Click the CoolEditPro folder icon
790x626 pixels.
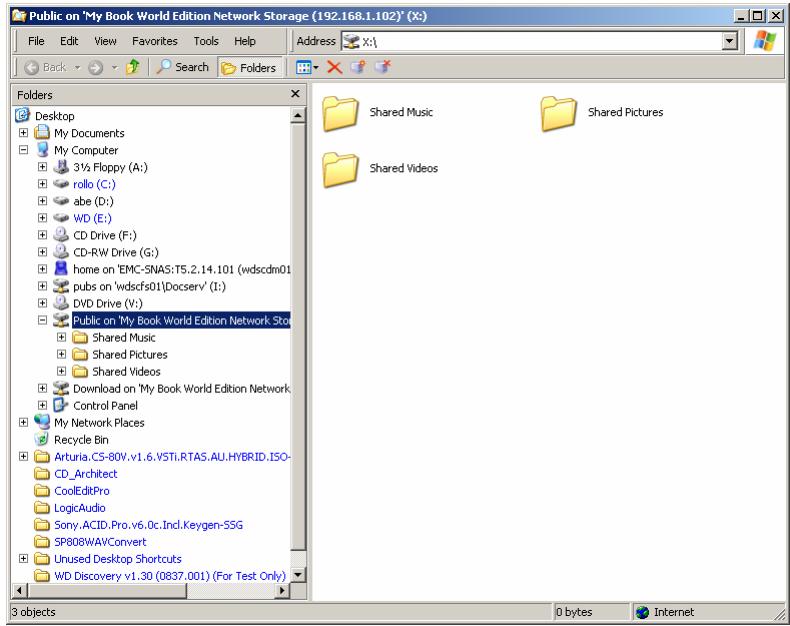pyautogui.click(x=42, y=490)
